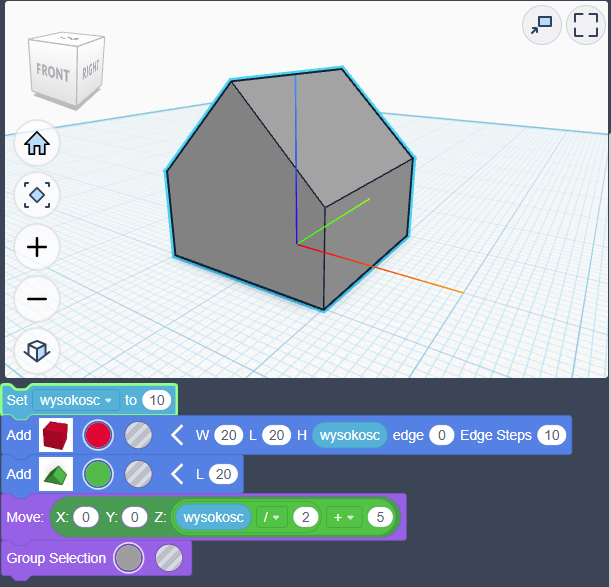
Task: Click the Home view icon
Action: coord(37,143)
